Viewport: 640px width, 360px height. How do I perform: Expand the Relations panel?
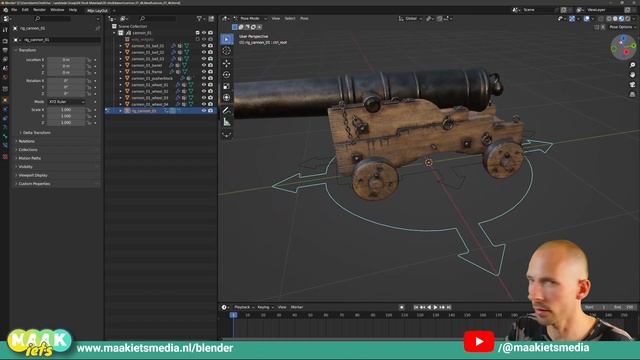click(x=27, y=141)
